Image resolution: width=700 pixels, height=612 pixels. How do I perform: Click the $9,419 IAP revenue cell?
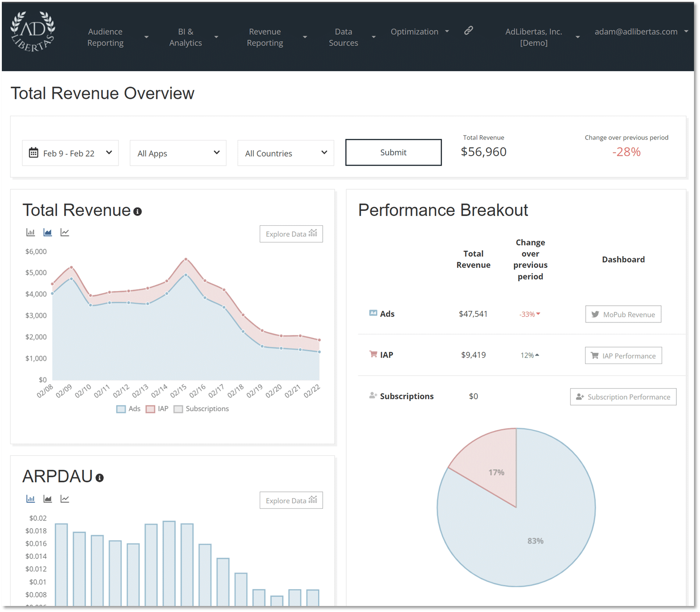click(473, 355)
